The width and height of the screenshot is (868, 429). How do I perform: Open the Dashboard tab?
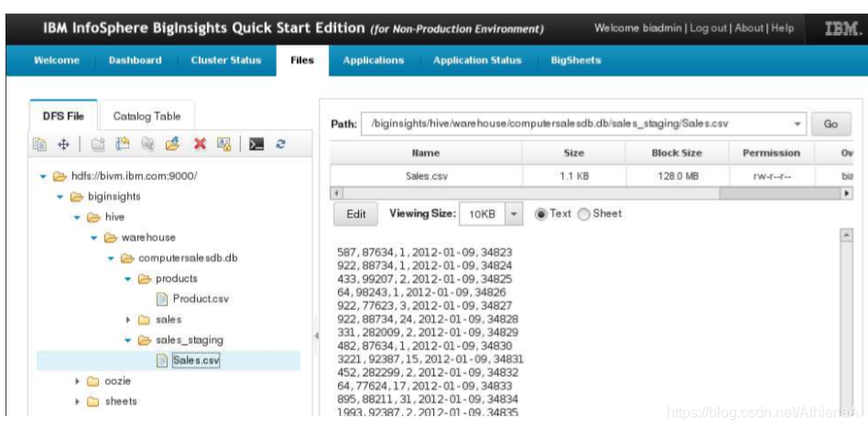(136, 60)
